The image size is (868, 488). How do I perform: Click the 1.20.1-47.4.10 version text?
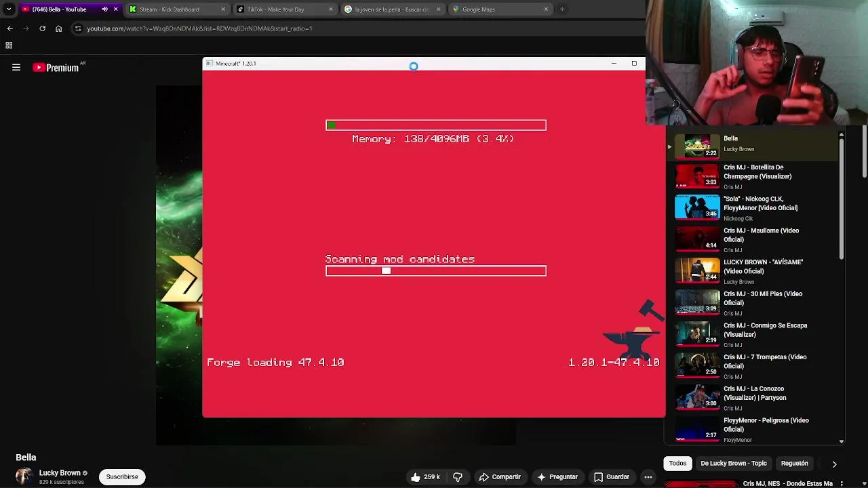point(614,363)
